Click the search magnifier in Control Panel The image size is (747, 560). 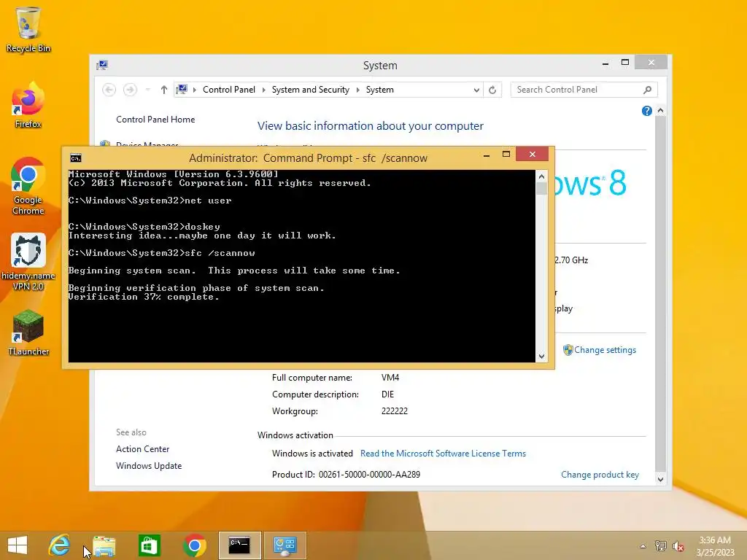(648, 90)
